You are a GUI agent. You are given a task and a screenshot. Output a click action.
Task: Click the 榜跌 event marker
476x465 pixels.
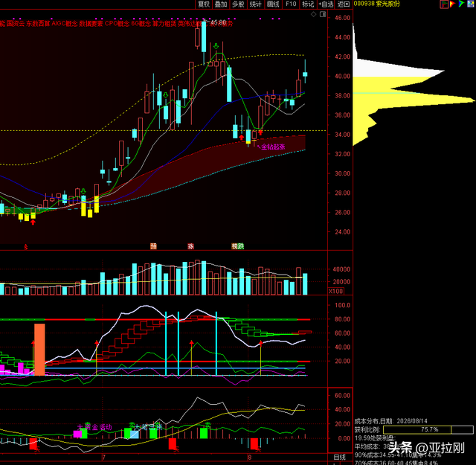[x=238, y=246]
